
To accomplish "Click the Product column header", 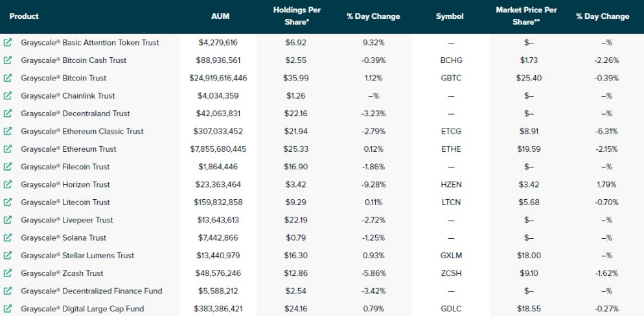I will pos(24,16).
